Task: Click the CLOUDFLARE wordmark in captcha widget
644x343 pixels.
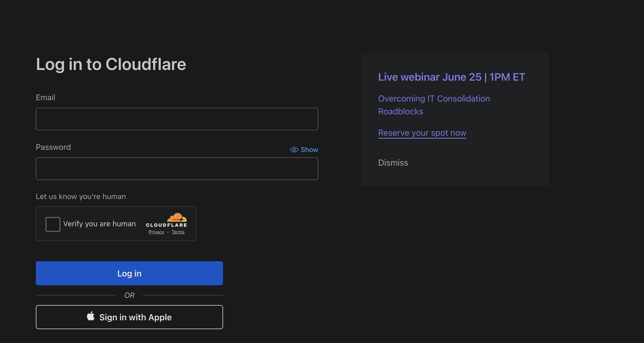Action: coord(166,225)
